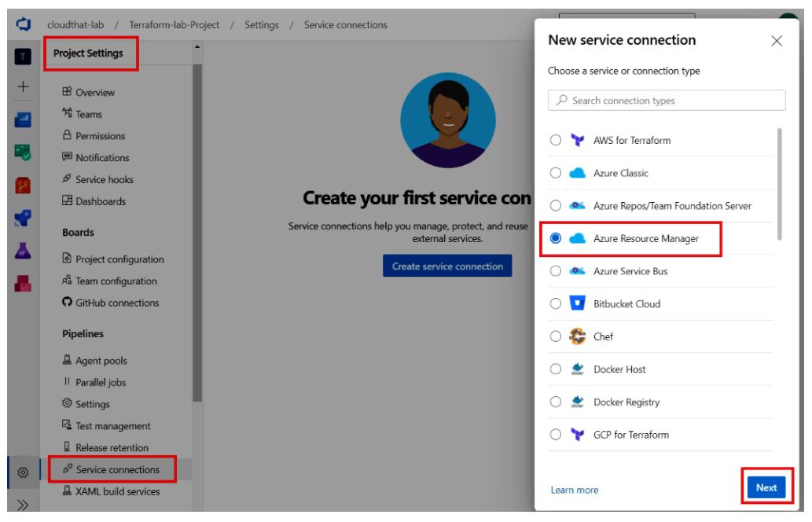Click the settings sidebar scrollbar
Screen dimensions: 812x522
(x=197, y=233)
